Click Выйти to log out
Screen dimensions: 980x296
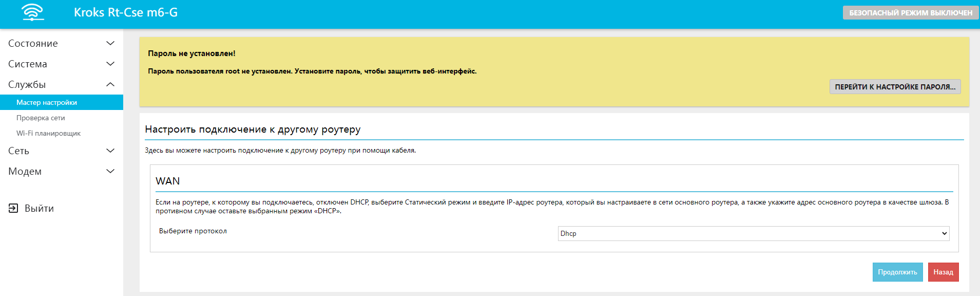[x=39, y=209]
